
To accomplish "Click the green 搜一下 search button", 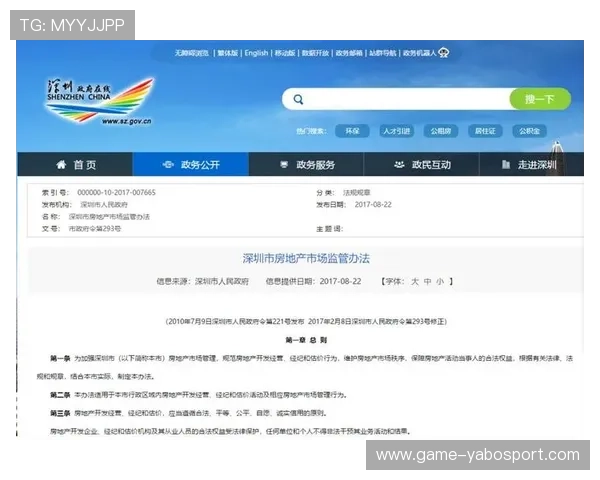I will (x=540, y=99).
